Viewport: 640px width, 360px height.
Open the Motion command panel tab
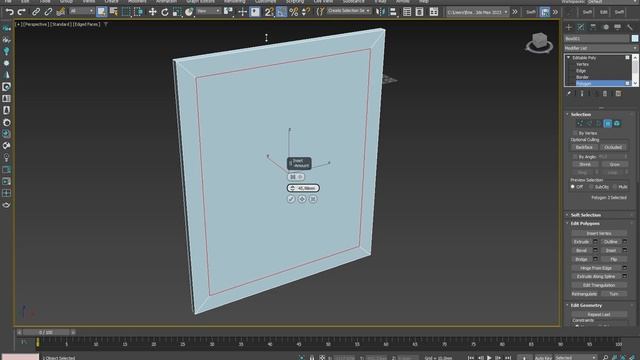tap(606, 27)
